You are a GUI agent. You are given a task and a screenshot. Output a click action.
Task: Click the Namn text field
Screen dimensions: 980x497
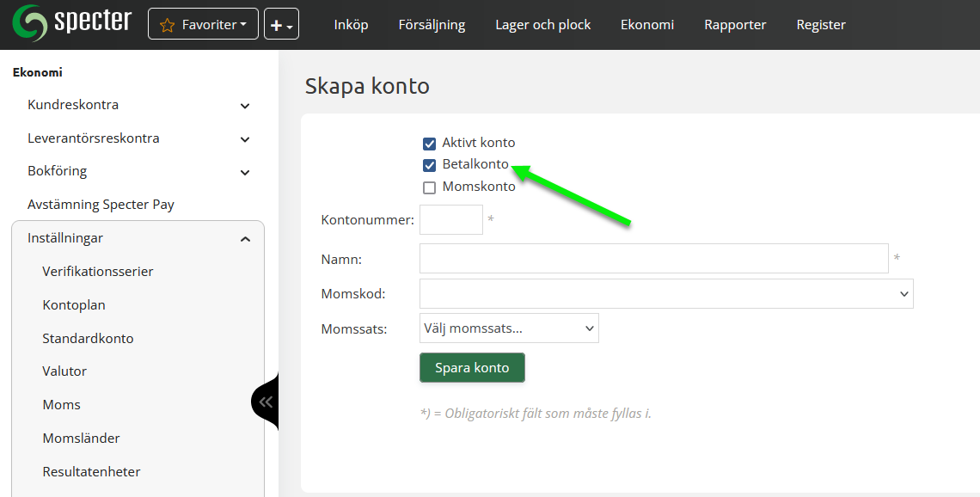tap(653, 259)
